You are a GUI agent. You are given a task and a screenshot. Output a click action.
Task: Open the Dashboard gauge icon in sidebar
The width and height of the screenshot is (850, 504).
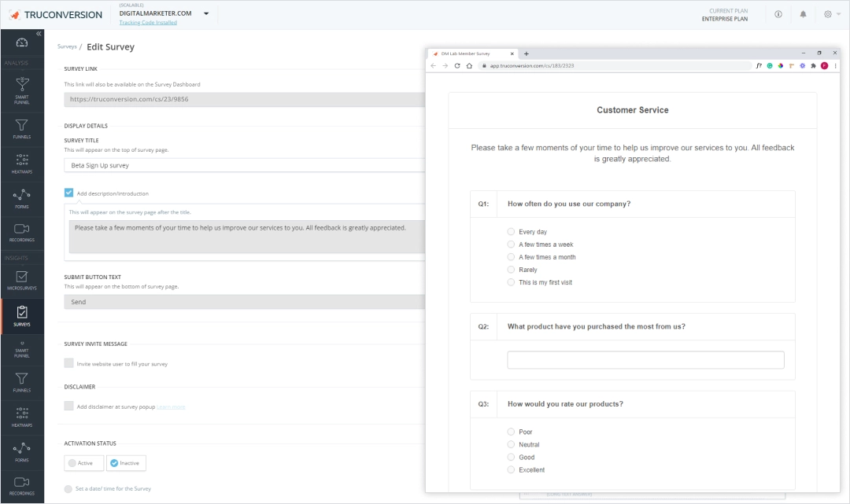point(21,43)
